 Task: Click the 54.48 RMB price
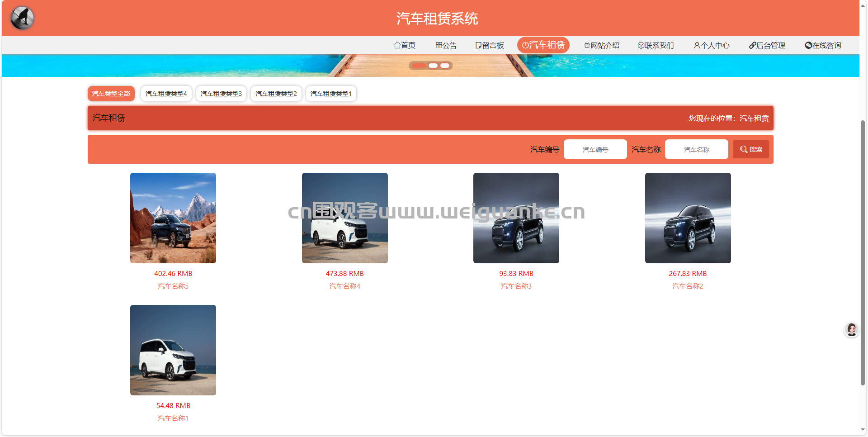pyautogui.click(x=173, y=406)
